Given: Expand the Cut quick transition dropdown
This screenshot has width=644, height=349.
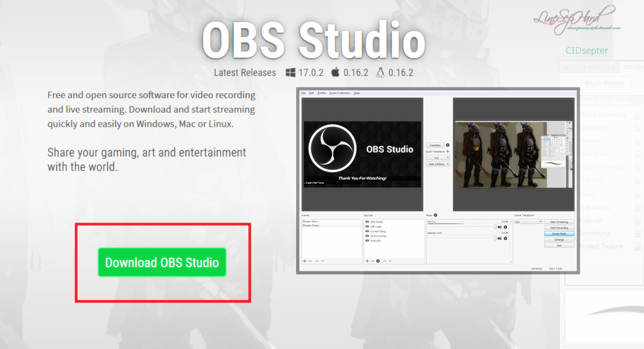Looking at the screenshot, I should click(x=438, y=158).
